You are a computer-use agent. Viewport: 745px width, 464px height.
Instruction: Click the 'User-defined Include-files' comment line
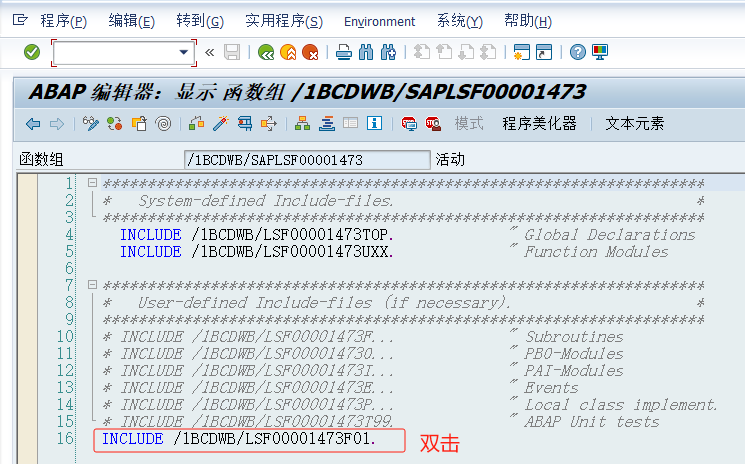click(324, 303)
